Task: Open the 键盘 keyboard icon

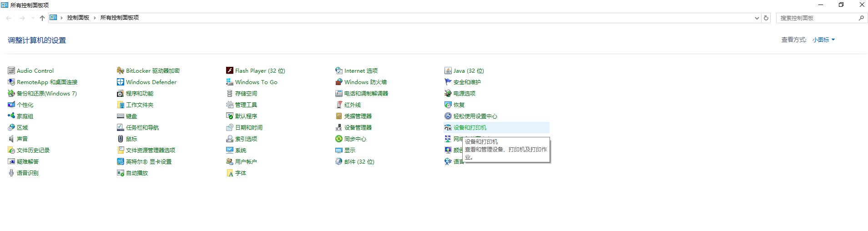Action: (121, 116)
